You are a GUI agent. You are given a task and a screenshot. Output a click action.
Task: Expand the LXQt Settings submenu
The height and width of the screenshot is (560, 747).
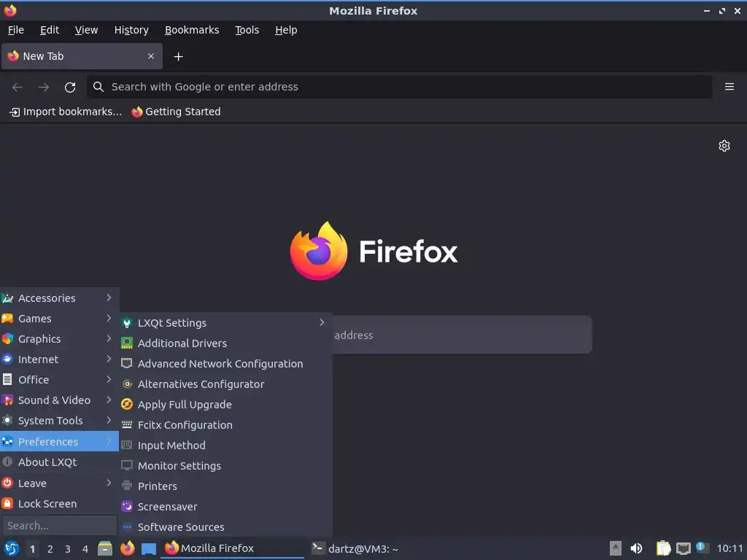(x=226, y=323)
